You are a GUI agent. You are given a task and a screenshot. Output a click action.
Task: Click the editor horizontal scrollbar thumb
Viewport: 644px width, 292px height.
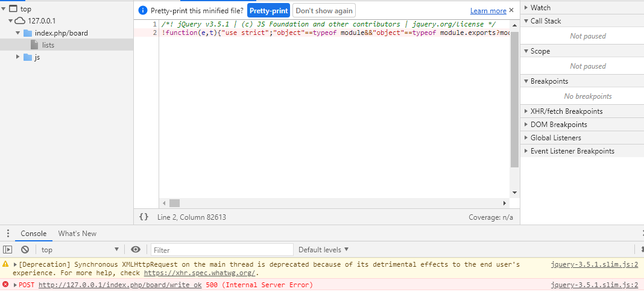[x=174, y=203]
